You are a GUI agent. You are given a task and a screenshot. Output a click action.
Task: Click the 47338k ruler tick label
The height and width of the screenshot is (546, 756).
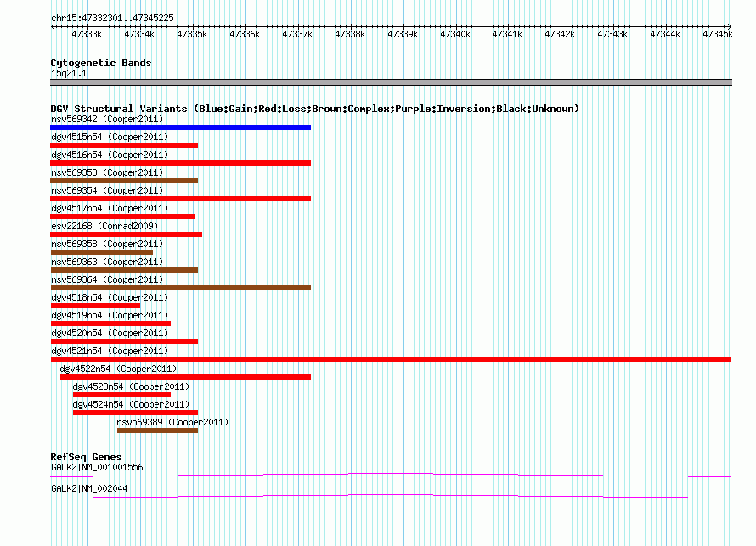(x=350, y=34)
